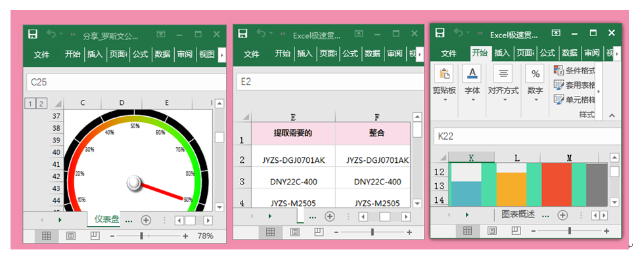644x258 pixels.
Task: Open Ribbon Display Options in right window
Action: [556, 33]
